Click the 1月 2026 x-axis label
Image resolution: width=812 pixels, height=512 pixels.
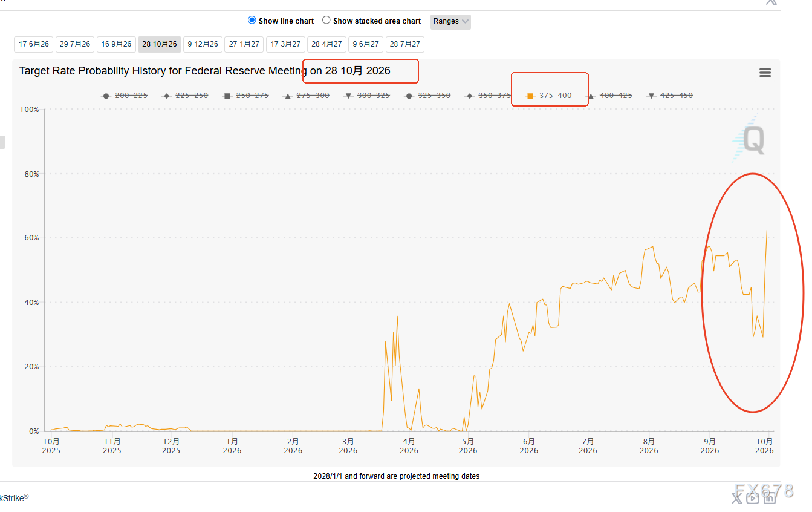[232, 446]
